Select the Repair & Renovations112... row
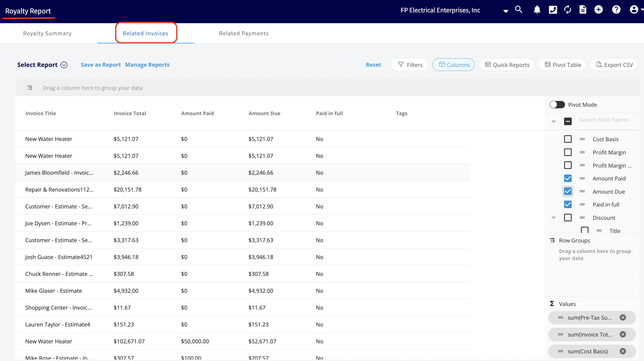This screenshot has height=361, width=644. (243, 189)
